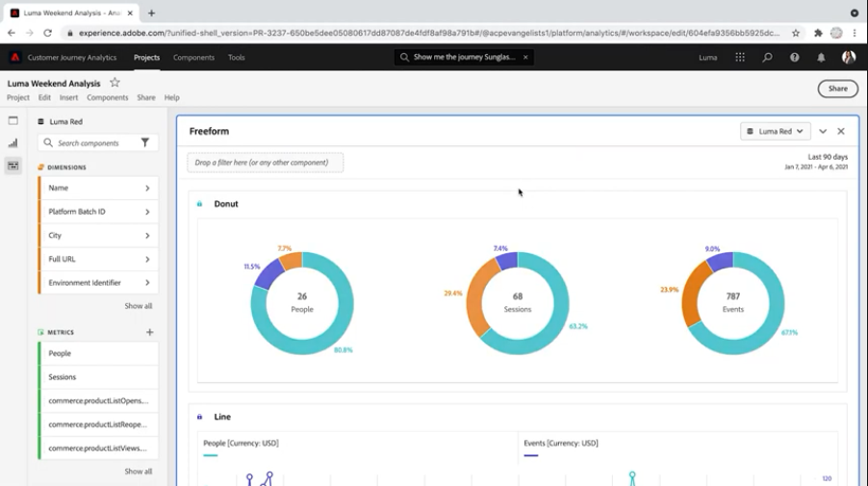The image size is (868, 486).
Task: Open the help question mark icon
Action: (794, 57)
